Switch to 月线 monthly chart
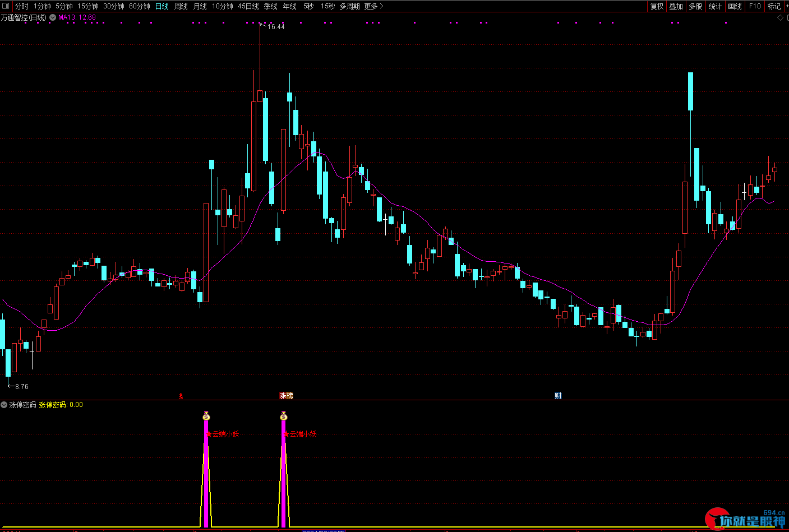 [x=200, y=6]
